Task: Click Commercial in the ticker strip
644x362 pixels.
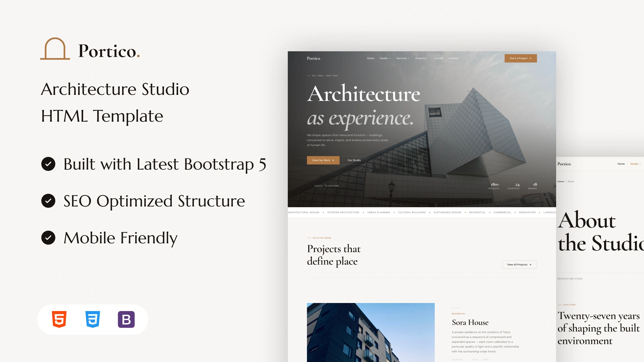Action: click(x=502, y=213)
